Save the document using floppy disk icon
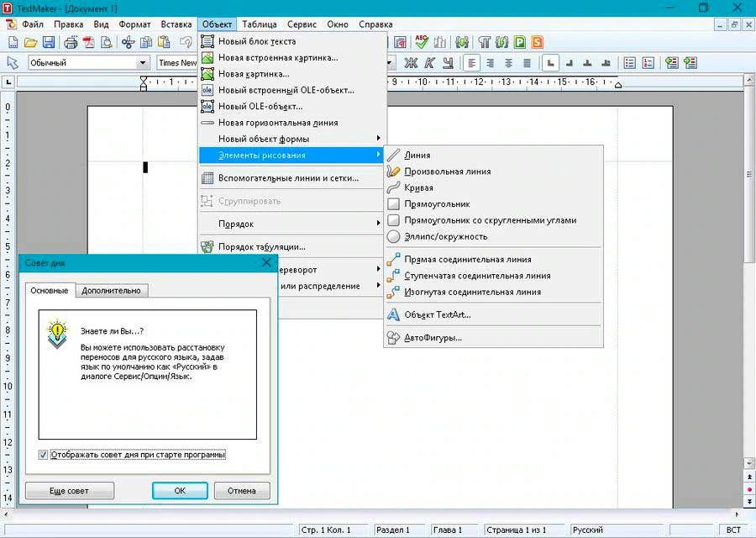 [49, 43]
